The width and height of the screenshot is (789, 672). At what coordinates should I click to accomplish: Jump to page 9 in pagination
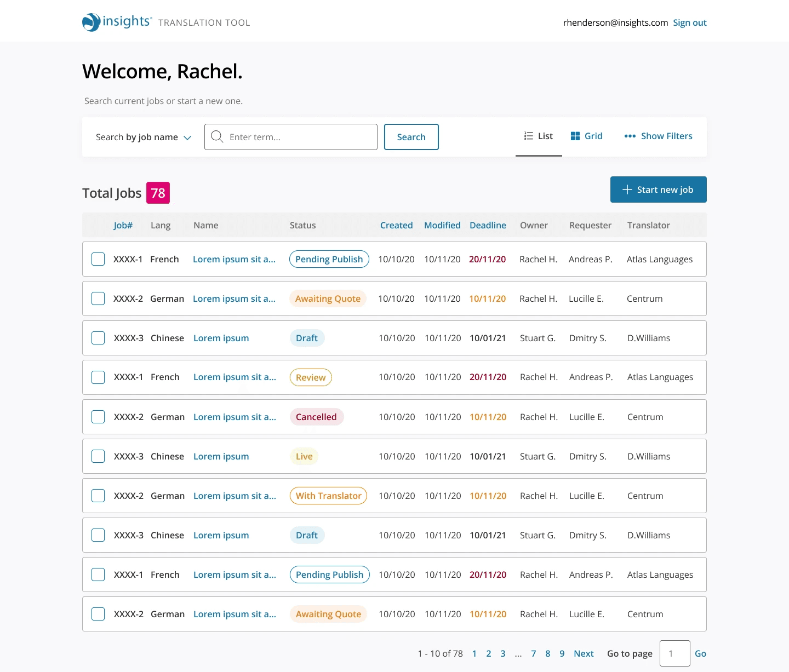(x=562, y=653)
